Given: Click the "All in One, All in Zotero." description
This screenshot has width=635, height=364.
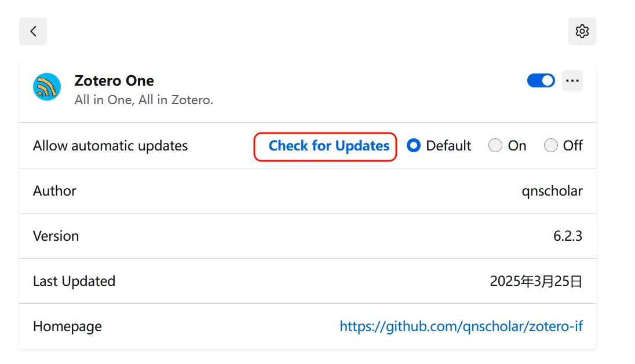Looking at the screenshot, I should pos(144,100).
